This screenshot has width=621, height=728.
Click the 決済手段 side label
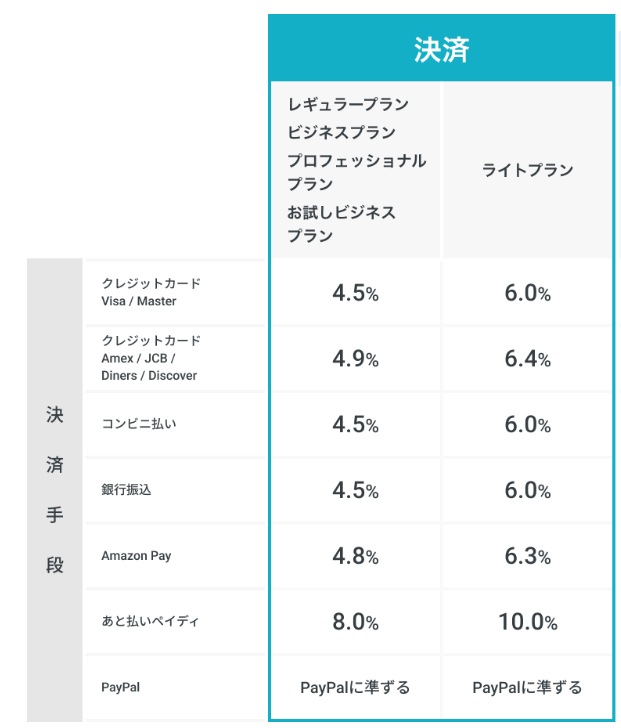54,490
